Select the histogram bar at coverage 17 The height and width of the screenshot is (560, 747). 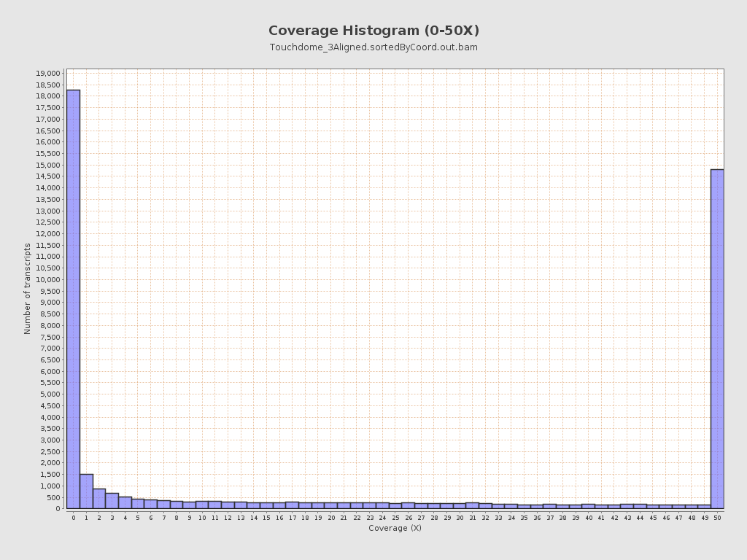(x=292, y=505)
